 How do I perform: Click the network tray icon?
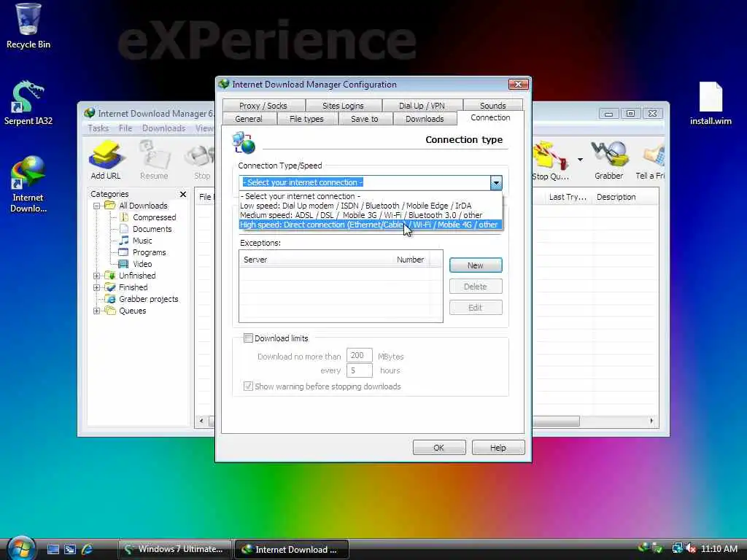677,548
